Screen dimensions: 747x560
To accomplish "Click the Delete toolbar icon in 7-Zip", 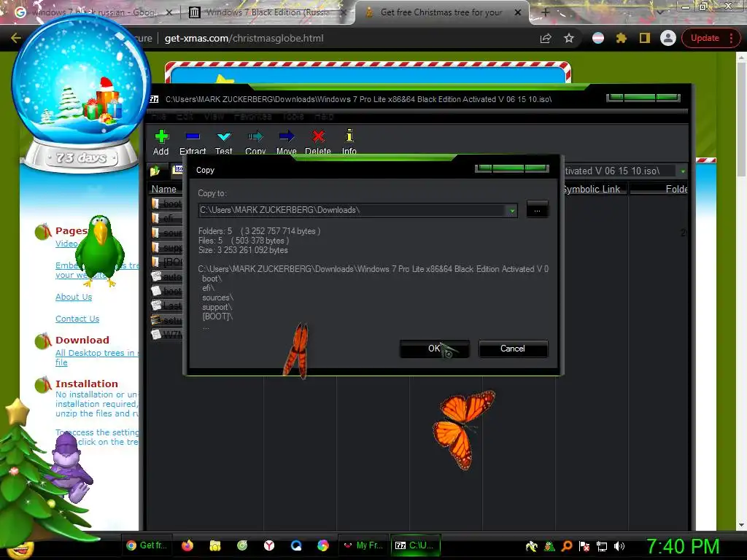I will 318,137.
